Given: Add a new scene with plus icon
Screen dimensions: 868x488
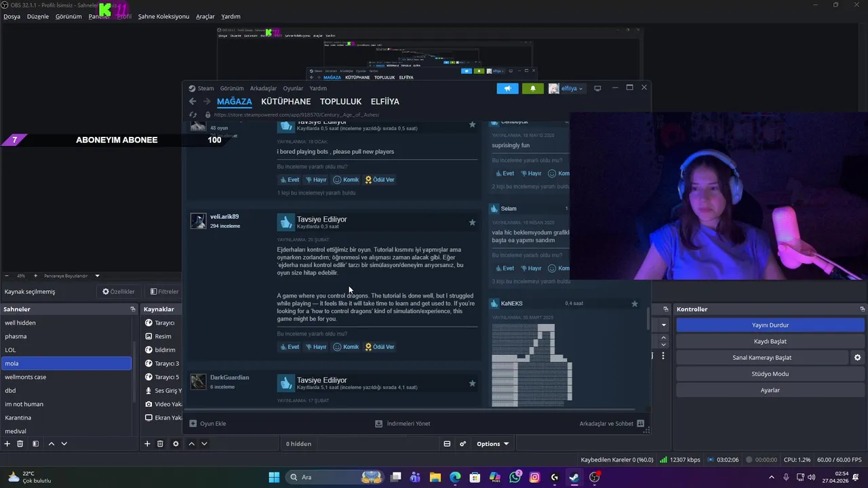Looking at the screenshot, I should [7, 444].
